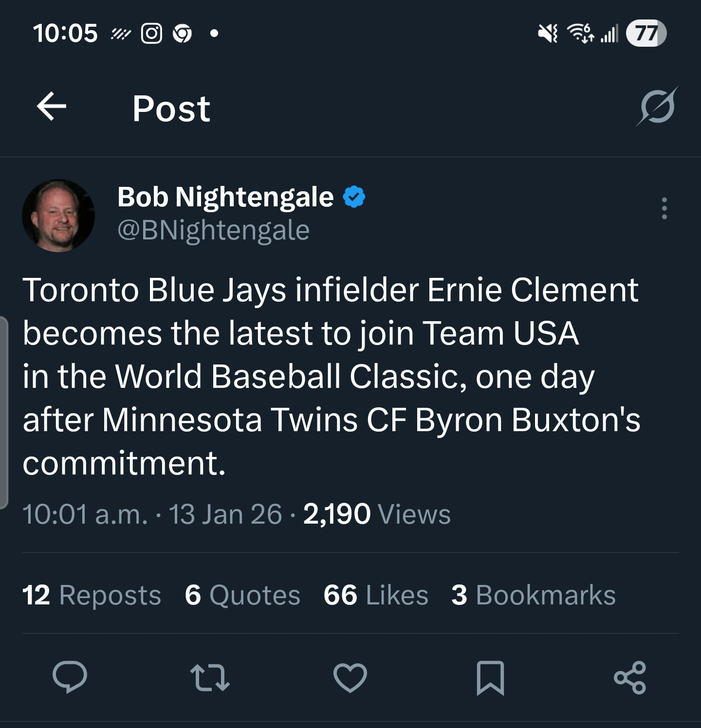
Task: Show who gave the 66 Likes
Action: (x=376, y=595)
